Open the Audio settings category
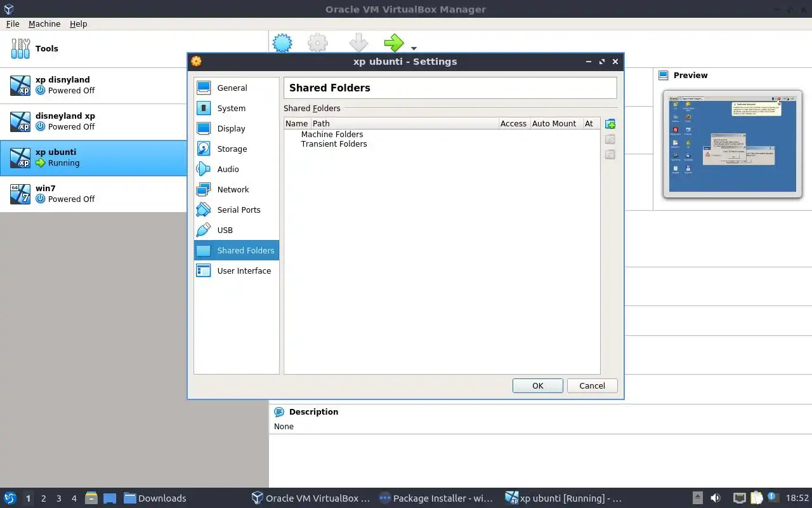 pyautogui.click(x=237, y=169)
